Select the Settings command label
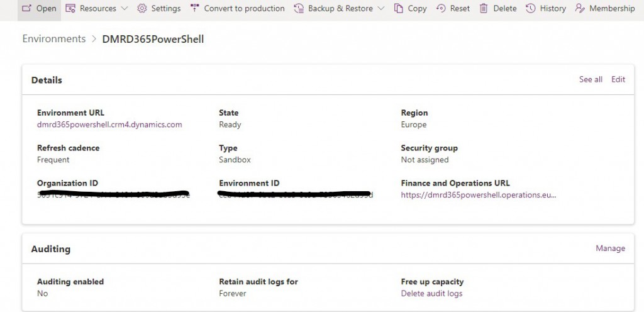This screenshot has width=644, height=312. coord(166,9)
